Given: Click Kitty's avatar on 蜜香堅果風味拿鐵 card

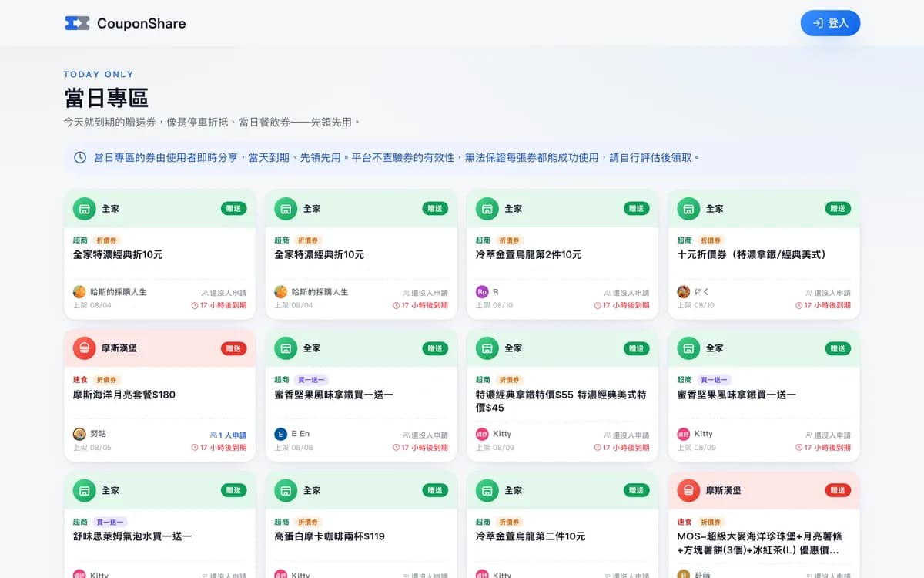Looking at the screenshot, I should click(x=684, y=434).
